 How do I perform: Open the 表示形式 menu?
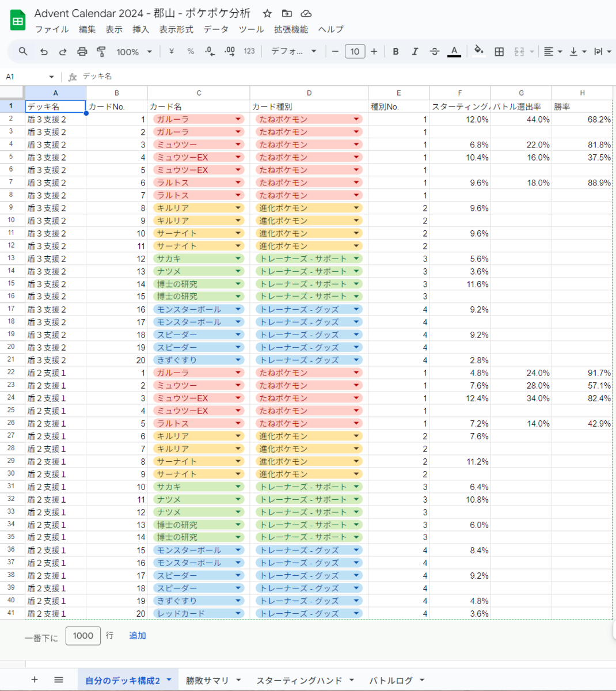pos(176,29)
